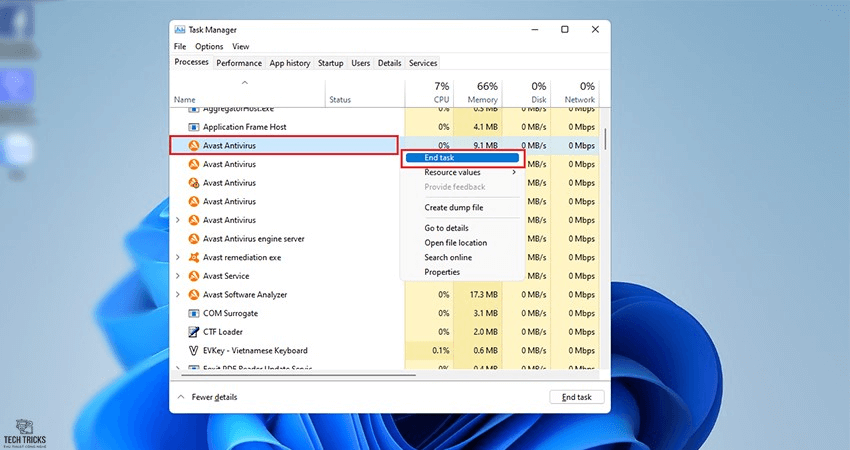Click the horizontal scrollbar under the process list

[298, 375]
